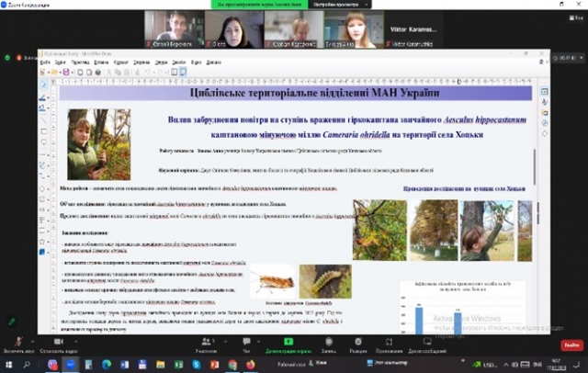The image size is (588, 373).
Task: Click the Copy icon in Draw toolbar
Action: 118,72
